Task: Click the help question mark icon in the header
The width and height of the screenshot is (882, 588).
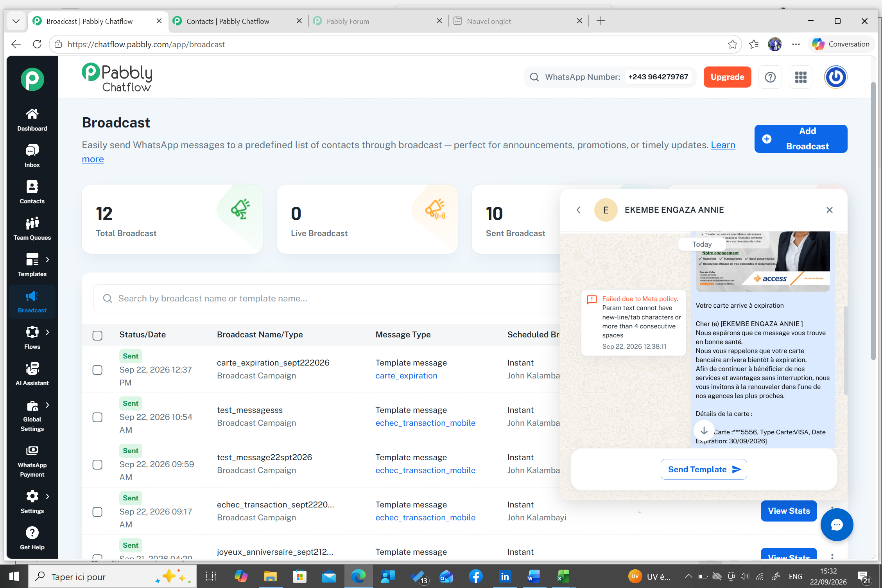Action: pyautogui.click(x=770, y=77)
